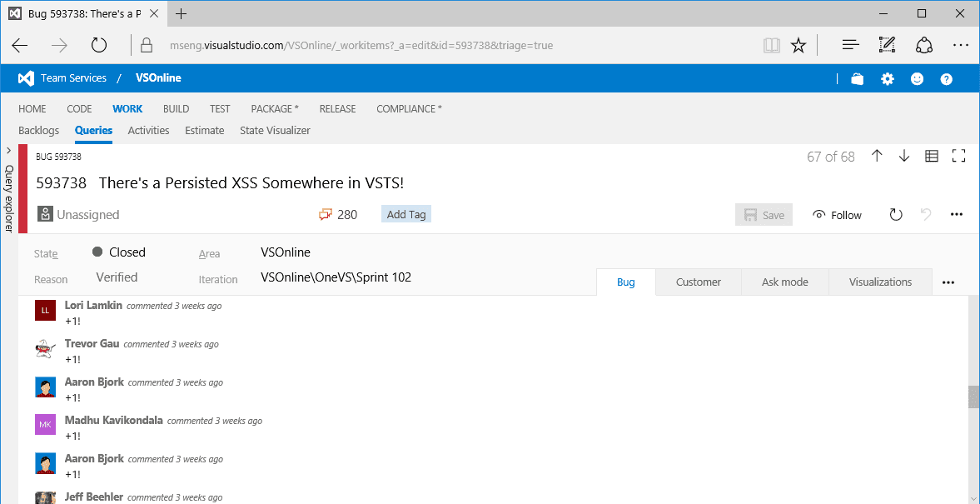Switch to the Backlogs page

point(39,130)
